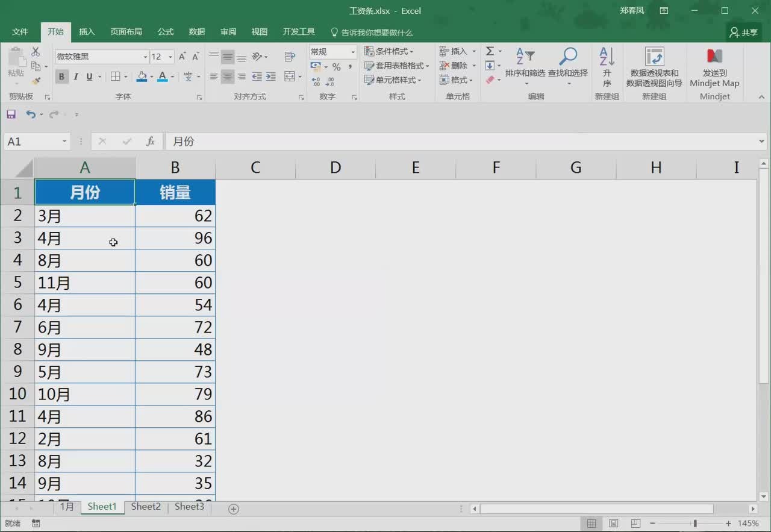Screen dimensions: 771x532
Task: Click the text orientation icon
Action: pyautogui.click(x=257, y=57)
